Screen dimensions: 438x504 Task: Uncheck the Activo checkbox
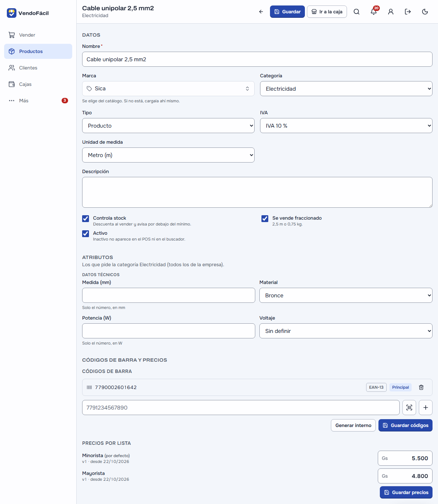(86, 234)
